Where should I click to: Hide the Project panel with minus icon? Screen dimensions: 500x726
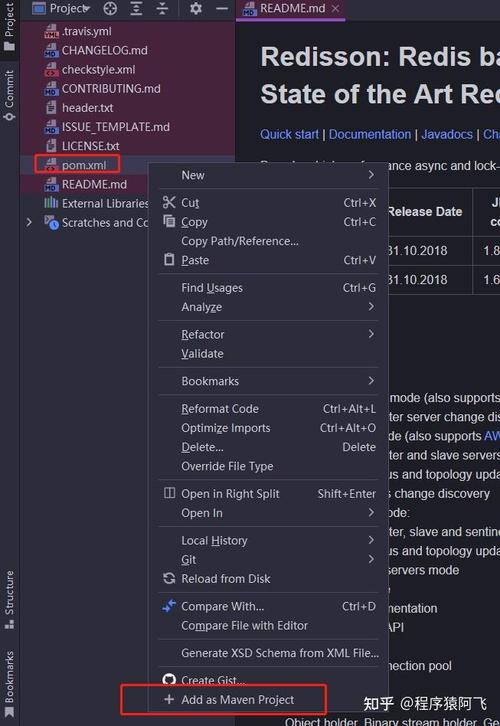coord(222,8)
